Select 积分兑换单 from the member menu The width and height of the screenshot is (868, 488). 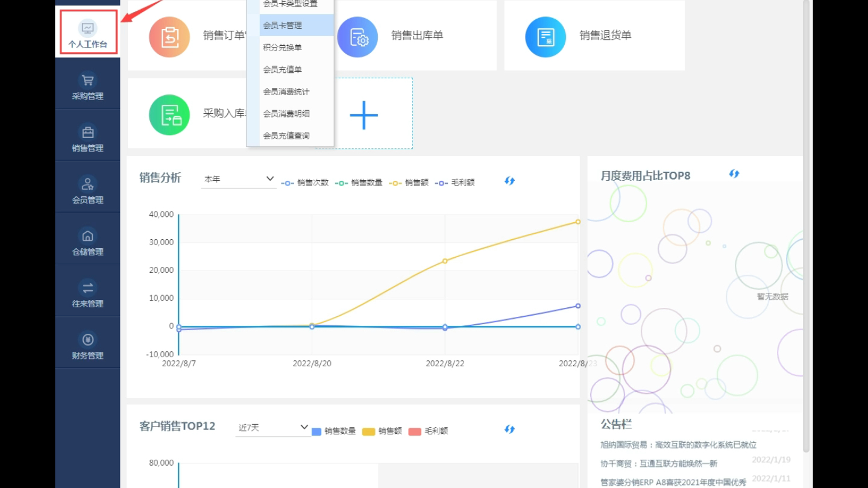point(283,47)
